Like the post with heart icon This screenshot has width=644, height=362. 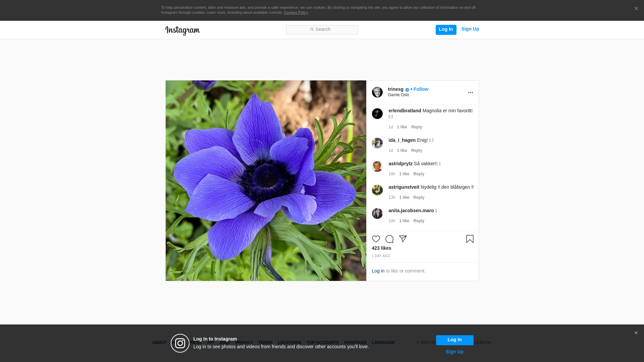point(376,239)
